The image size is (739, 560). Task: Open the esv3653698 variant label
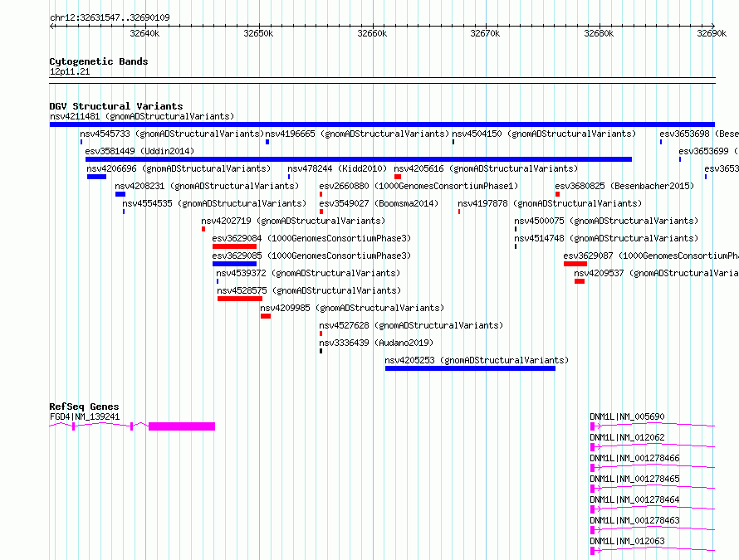point(699,134)
